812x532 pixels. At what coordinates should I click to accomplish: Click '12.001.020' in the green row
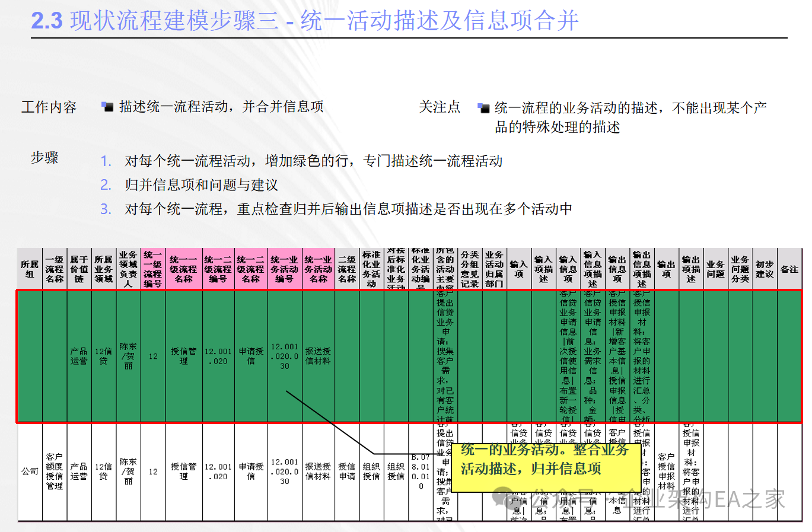tap(218, 356)
